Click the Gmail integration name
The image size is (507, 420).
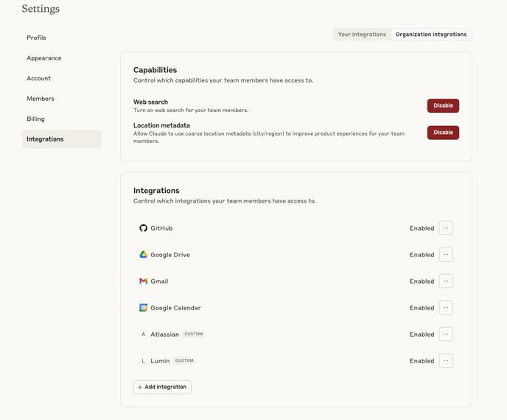[x=159, y=281]
